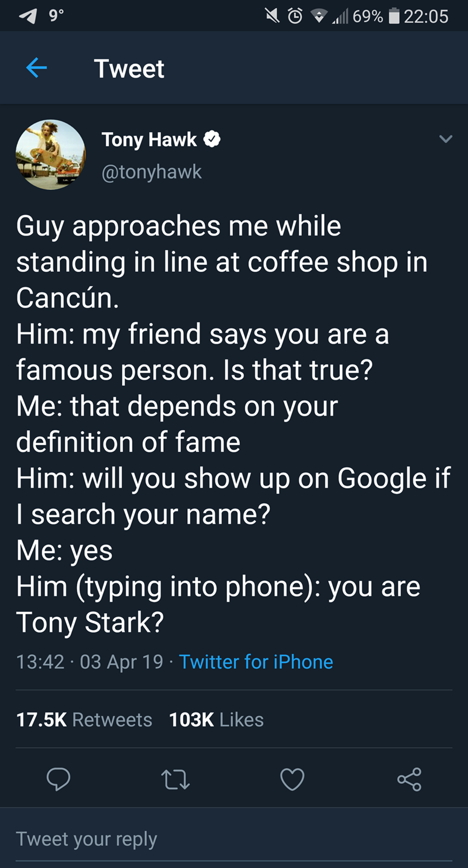Tap the Tweet header title
Image resolution: width=468 pixels, height=868 pixels.
(x=129, y=69)
